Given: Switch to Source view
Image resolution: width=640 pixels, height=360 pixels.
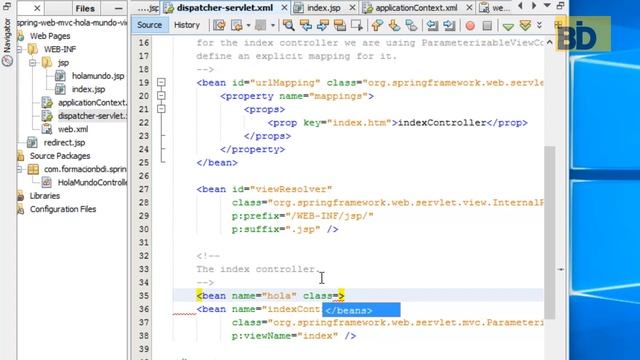Looking at the screenshot, I should click(x=149, y=25).
